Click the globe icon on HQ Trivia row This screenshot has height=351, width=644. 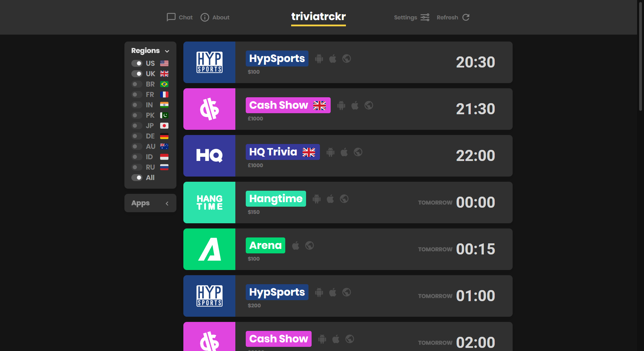pyautogui.click(x=358, y=152)
